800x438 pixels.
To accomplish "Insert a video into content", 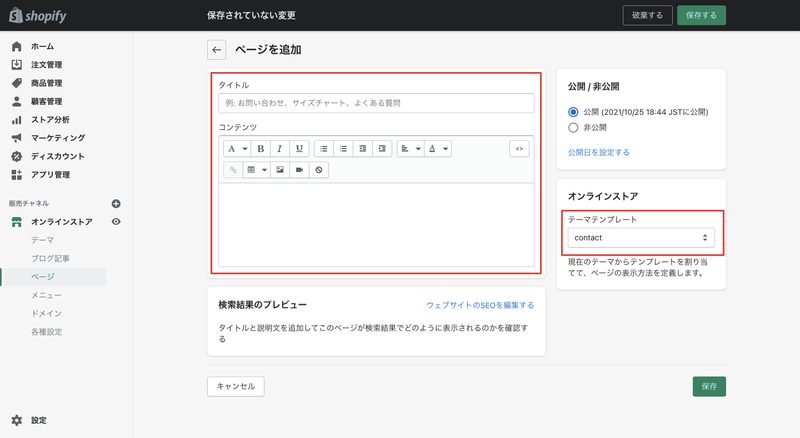I will (299, 169).
